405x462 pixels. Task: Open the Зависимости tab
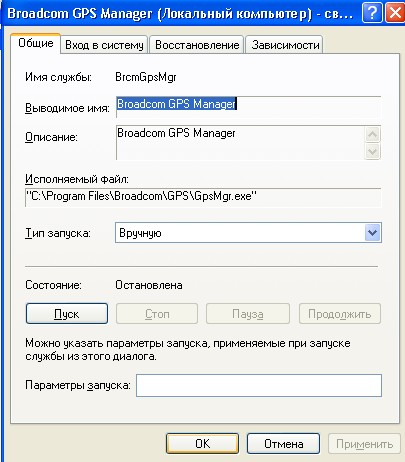point(285,45)
